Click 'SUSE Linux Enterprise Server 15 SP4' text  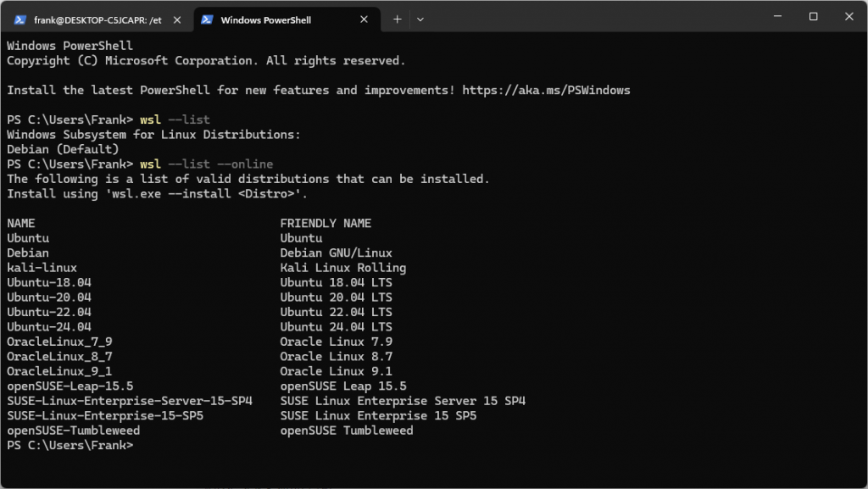pyautogui.click(x=403, y=401)
